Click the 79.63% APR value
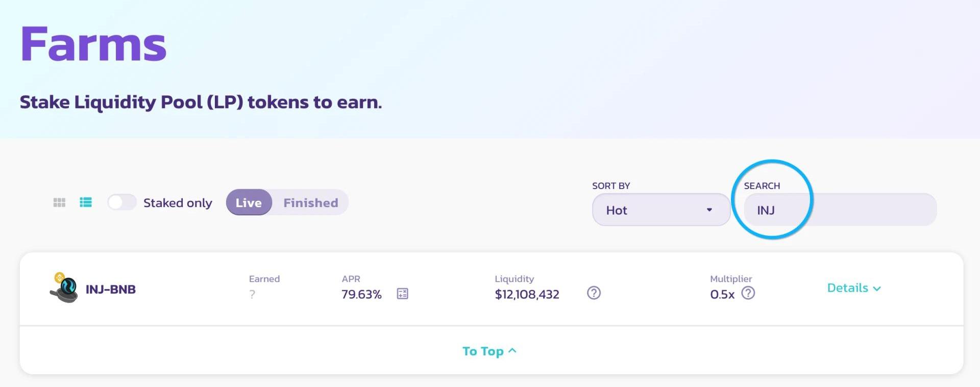This screenshot has height=387, width=980. (361, 294)
